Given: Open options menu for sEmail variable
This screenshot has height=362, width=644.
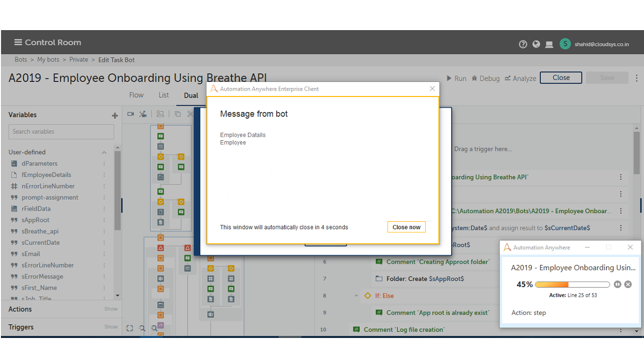Looking at the screenshot, I should tap(105, 254).
